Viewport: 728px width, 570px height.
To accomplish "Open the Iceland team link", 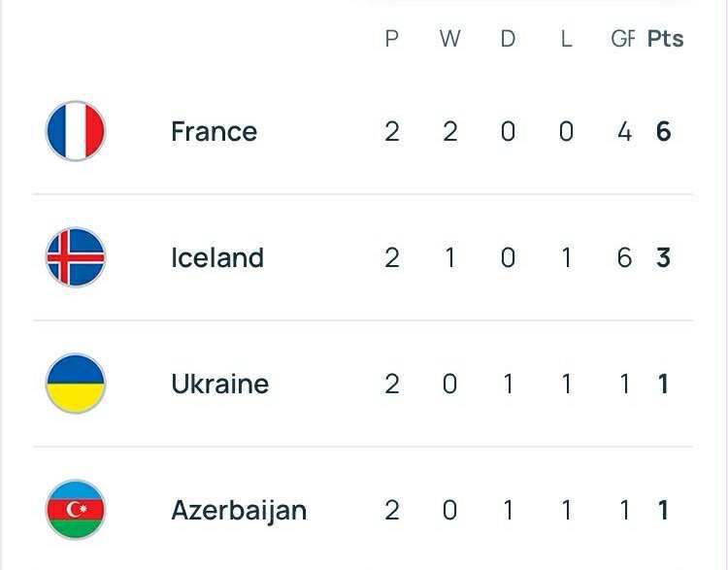I will pyautogui.click(x=217, y=258).
